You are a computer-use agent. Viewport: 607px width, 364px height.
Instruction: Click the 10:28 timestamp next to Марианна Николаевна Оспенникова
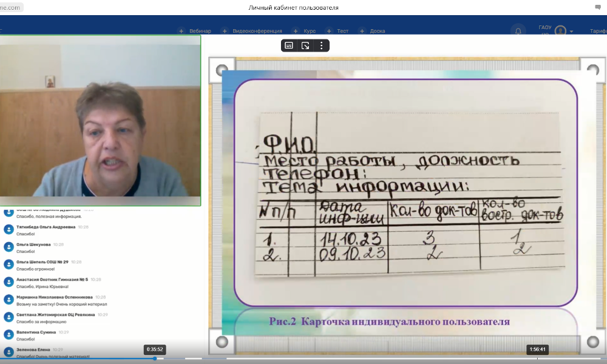click(101, 297)
